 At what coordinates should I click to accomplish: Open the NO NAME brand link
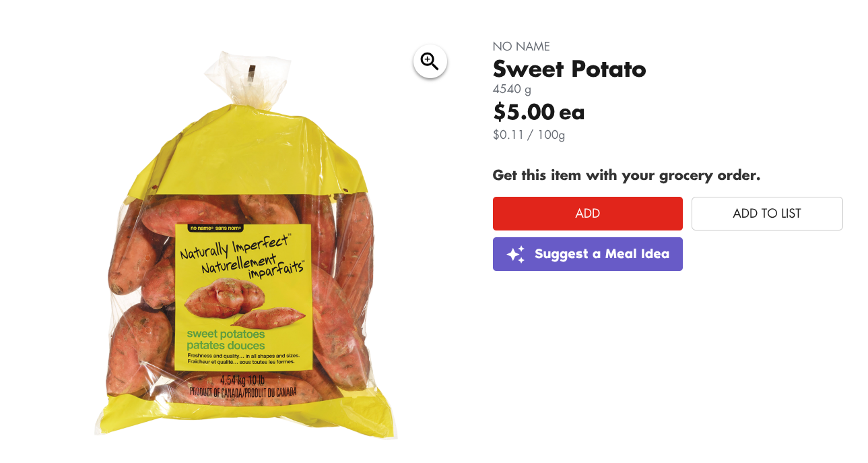point(521,47)
